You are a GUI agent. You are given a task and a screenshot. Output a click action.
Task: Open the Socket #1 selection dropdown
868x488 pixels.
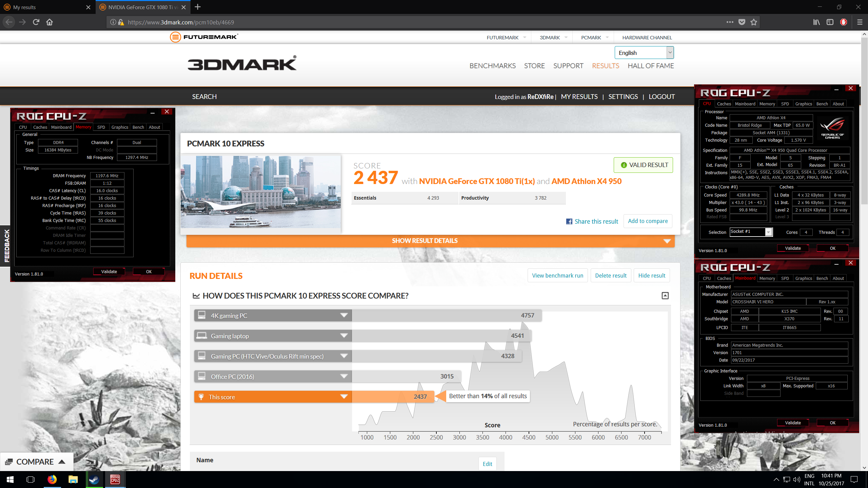(751, 232)
